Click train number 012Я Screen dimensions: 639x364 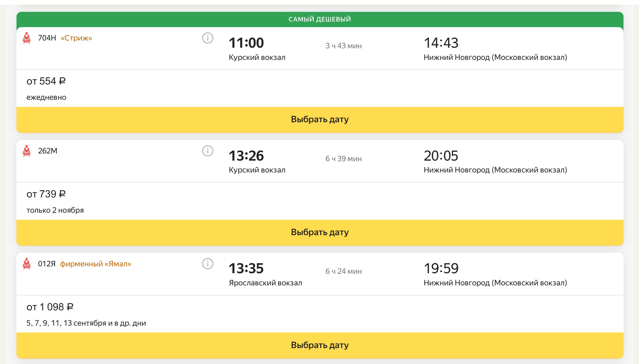46,264
